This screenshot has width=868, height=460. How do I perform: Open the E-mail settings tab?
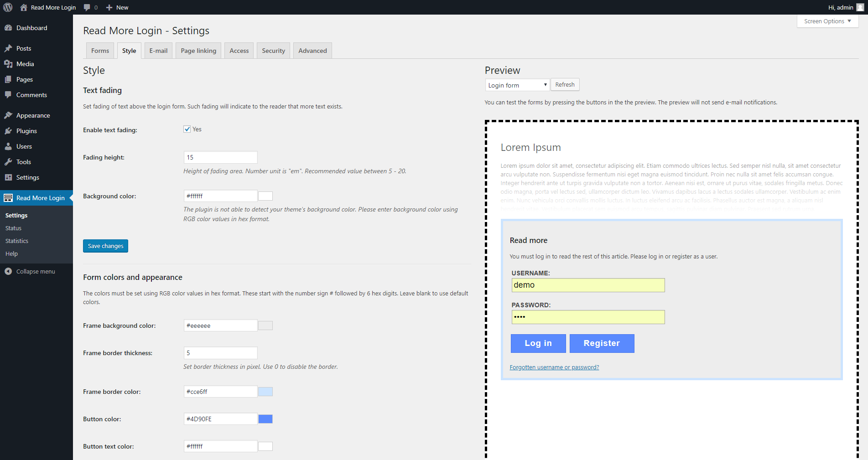tap(158, 50)
